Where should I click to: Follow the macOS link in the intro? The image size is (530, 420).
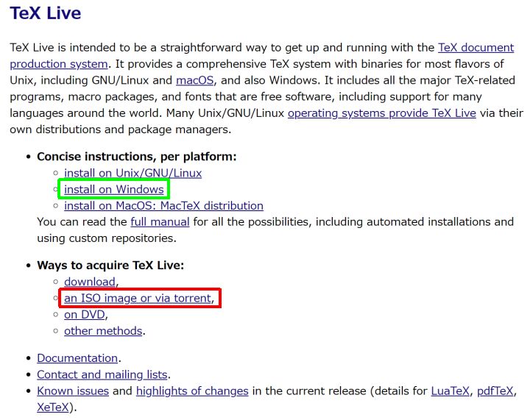pos(194,80)
